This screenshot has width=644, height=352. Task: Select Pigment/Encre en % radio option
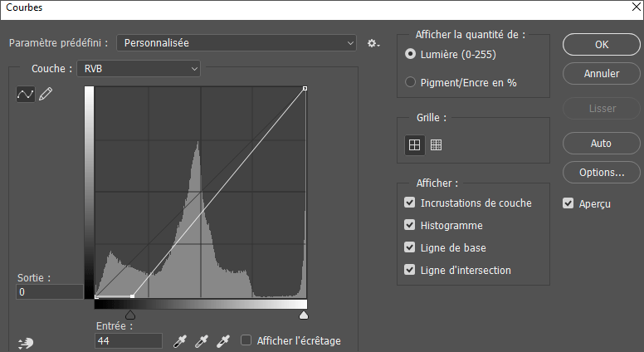[410, 82]
